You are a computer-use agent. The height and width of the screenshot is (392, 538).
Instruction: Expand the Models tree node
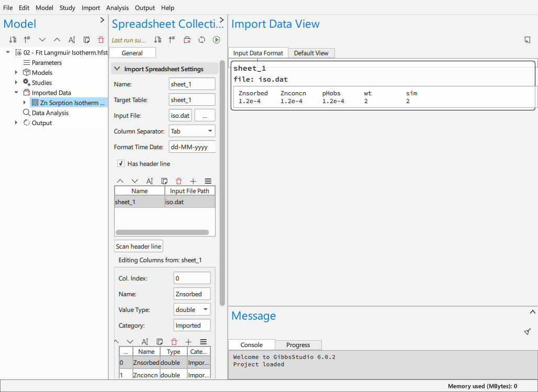pos(16,72)
